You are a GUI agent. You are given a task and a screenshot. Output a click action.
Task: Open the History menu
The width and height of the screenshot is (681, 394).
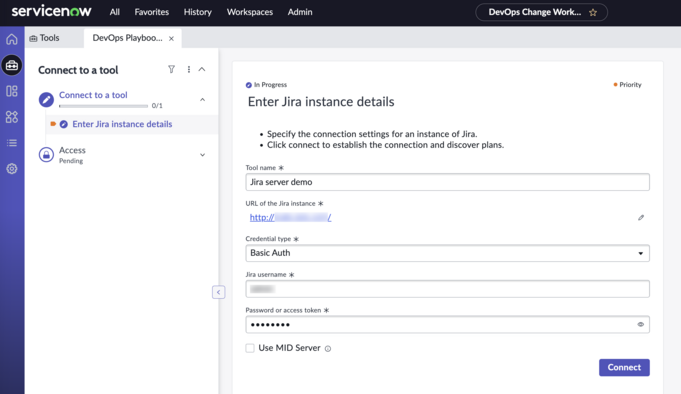[x=198, y=12]
